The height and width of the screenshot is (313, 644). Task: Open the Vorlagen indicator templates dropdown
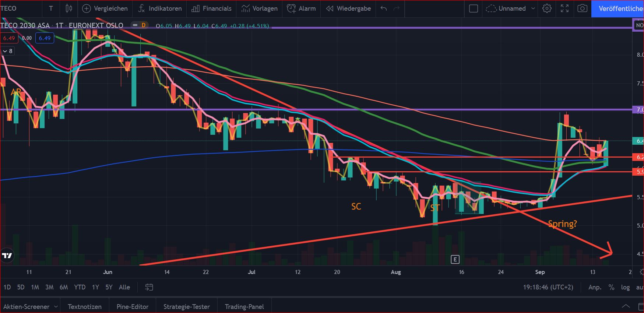click(x=260, y=8)
